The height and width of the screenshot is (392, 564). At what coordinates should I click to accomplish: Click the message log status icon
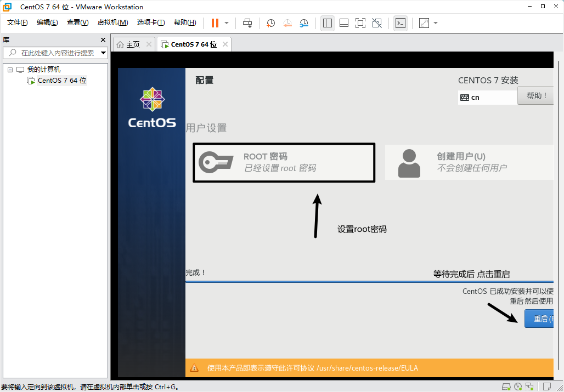[548, 387]
